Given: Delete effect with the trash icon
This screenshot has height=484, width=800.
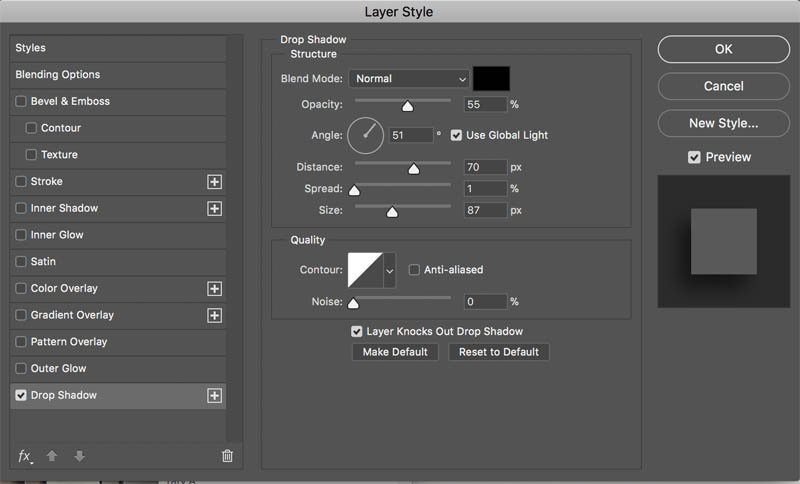Looking at the screenshot, I should tap(228, 455).
